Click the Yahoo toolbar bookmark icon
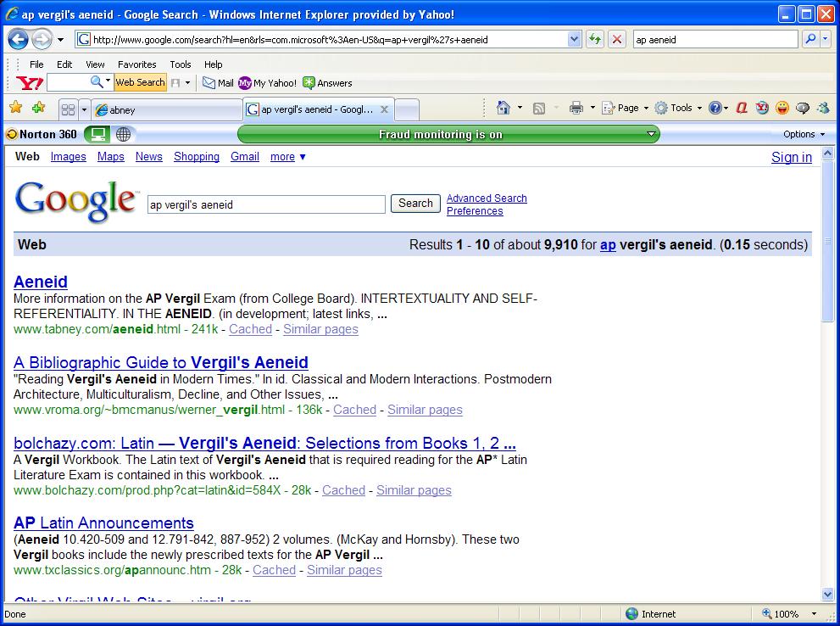The image size is (840, 626). pyautogui.click(x=175, y=83)
